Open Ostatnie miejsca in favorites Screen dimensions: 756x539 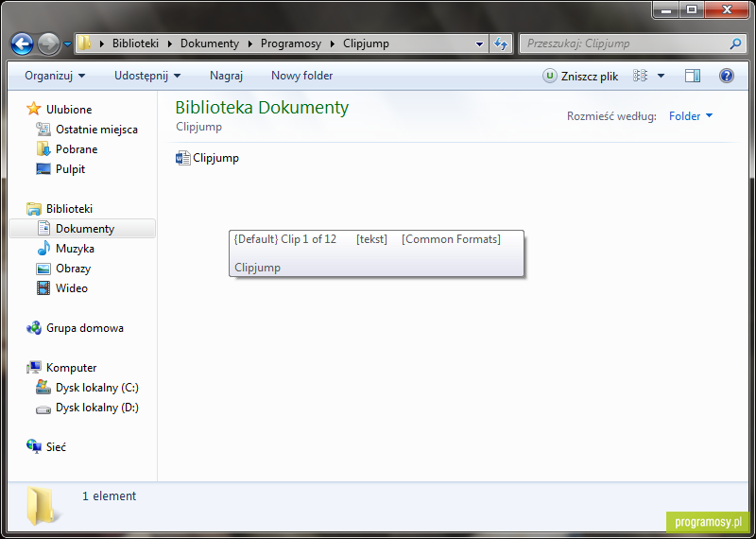[87, 130]
